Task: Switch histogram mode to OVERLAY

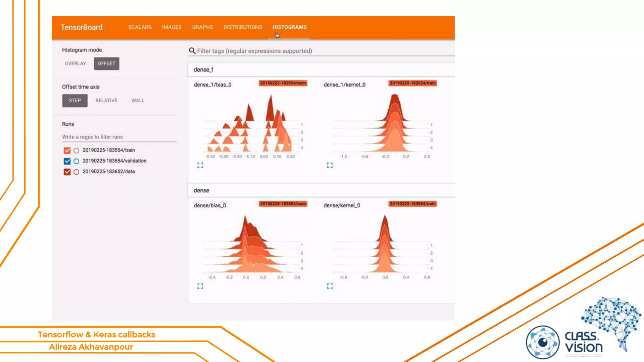Action: click(75, 63)
